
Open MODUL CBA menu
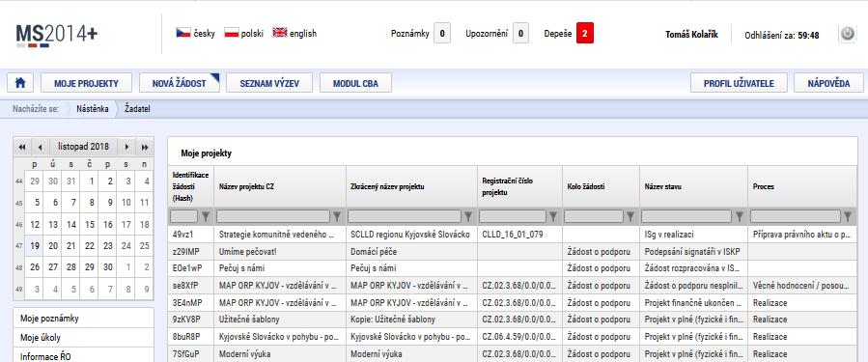pos(355,83)
